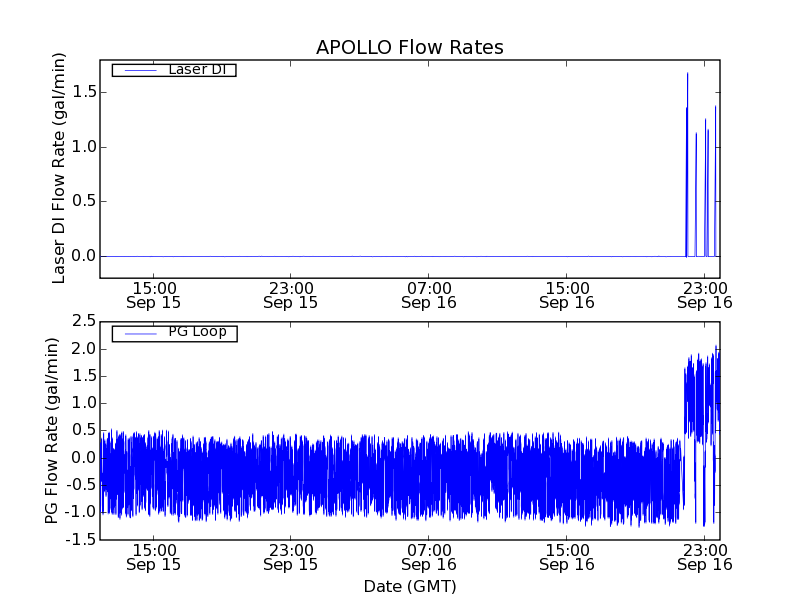Click the 1.0 tick label on Laser DI plot
Screen dimensions: 800x600
[x=84, y=147]
